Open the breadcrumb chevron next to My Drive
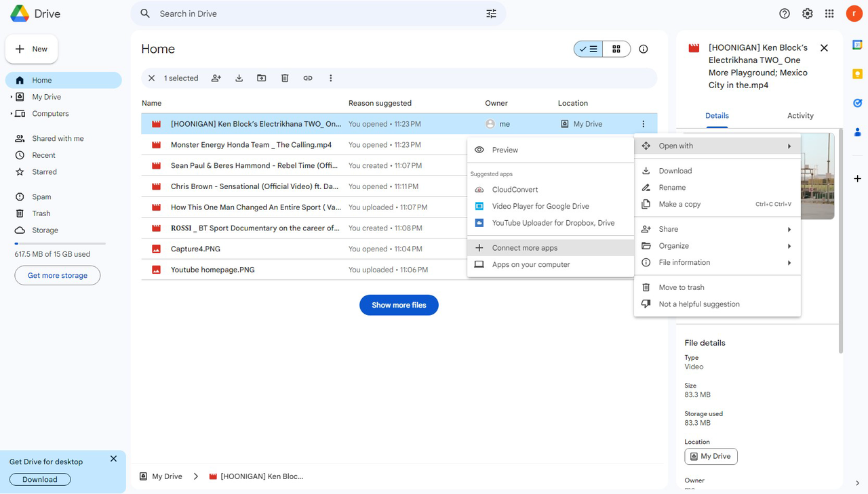This screenshot has width=868, height=494. coord(195,476)
